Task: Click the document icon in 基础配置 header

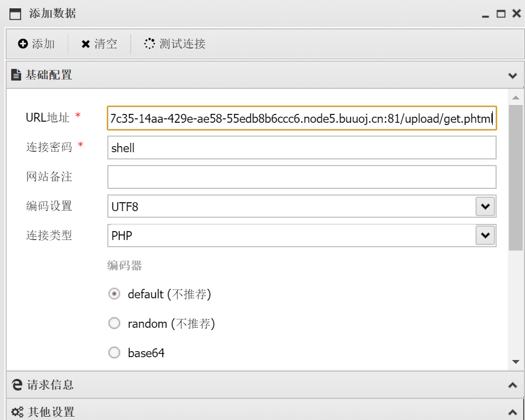Action: pyautogui.click(x=16, y=74)
